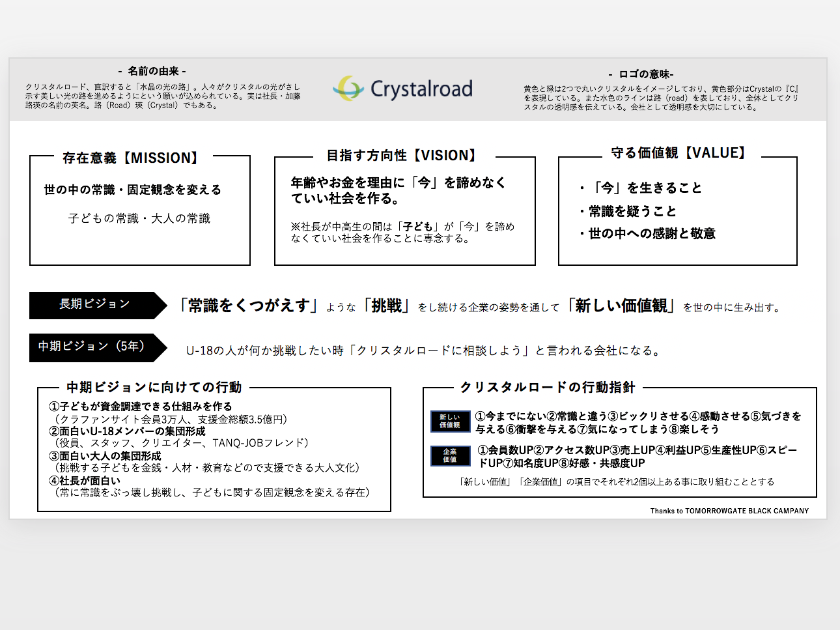Click the ①今までにない②常識と違う list
Image resolution: width=840 pixels, height=630 pixels.
click(x=638, y=422)
